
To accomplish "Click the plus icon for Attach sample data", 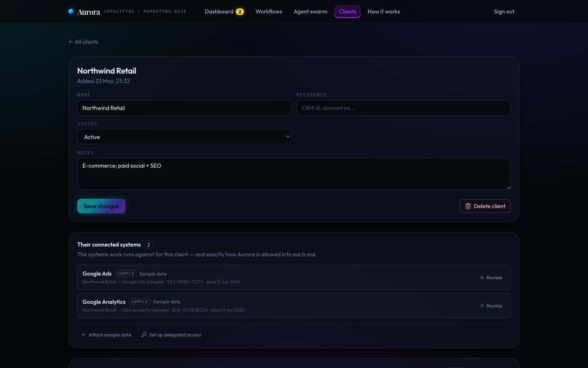I will (83, 335).
